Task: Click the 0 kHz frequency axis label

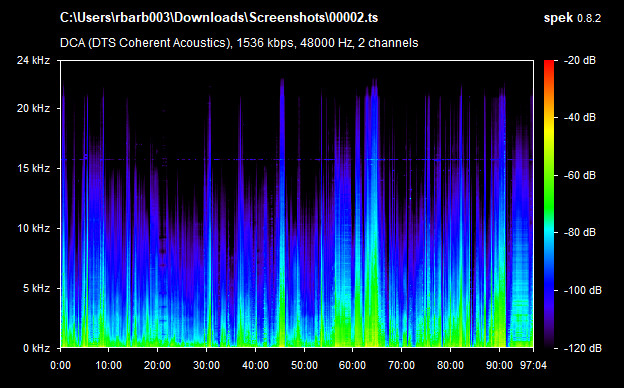Action: [36, 348]
